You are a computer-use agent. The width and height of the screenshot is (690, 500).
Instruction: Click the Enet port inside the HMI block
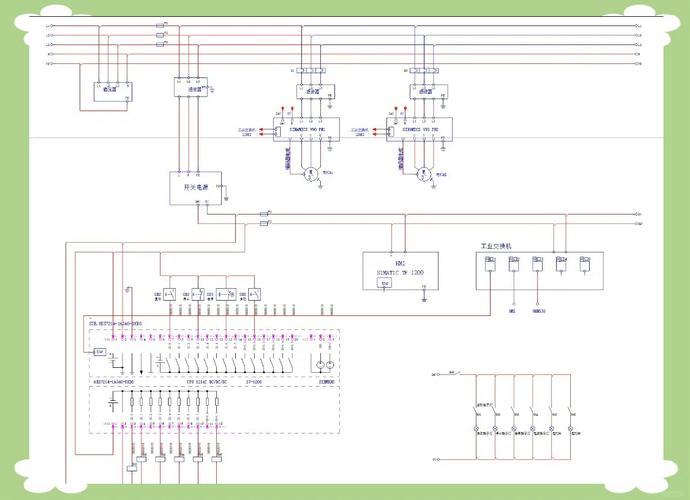tap(384, 284)
